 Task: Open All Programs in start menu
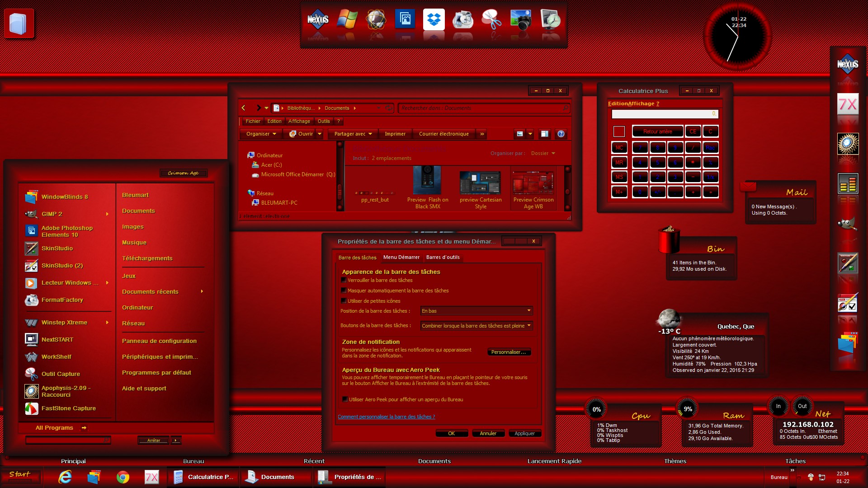coord(61,427)
